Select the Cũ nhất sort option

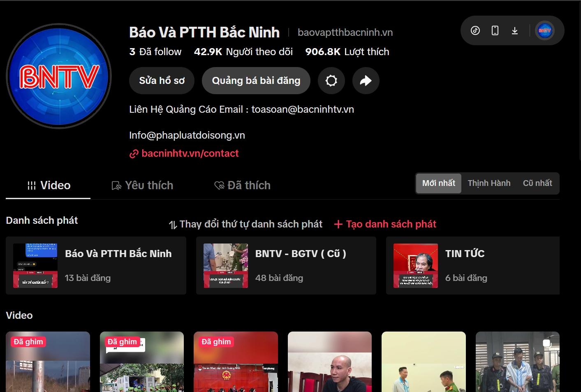click(x=537, y=183)
